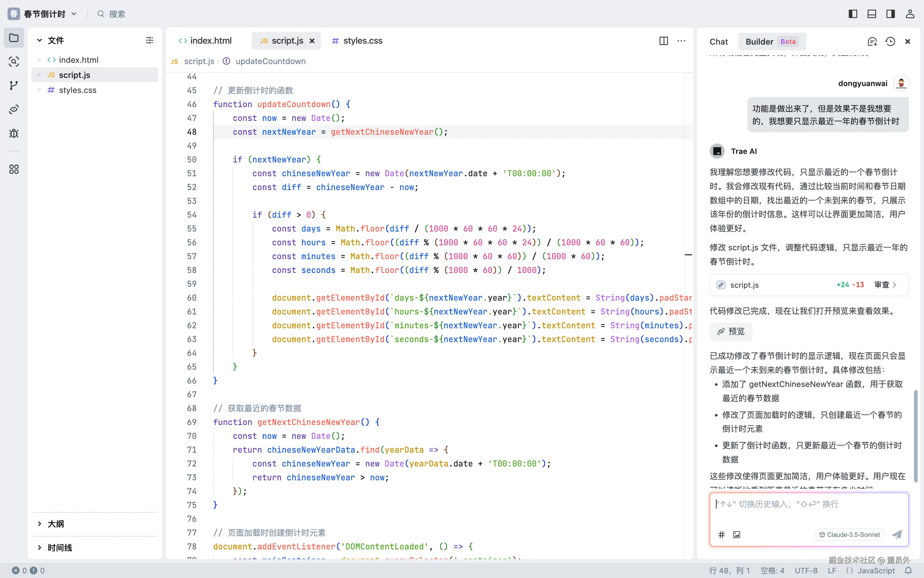Switch to the Chat tab
The image size is (924, 578).
pyautogui.click(x=719, y=42)
